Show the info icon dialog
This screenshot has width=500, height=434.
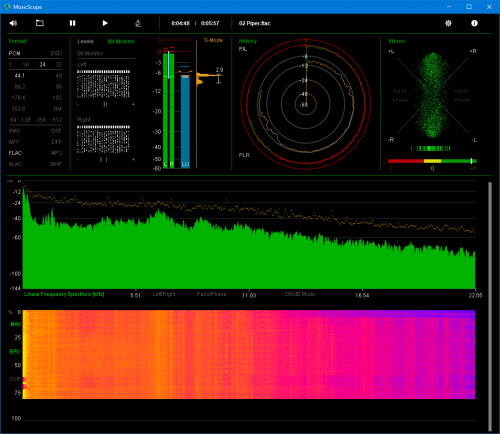tap(474, 23)
